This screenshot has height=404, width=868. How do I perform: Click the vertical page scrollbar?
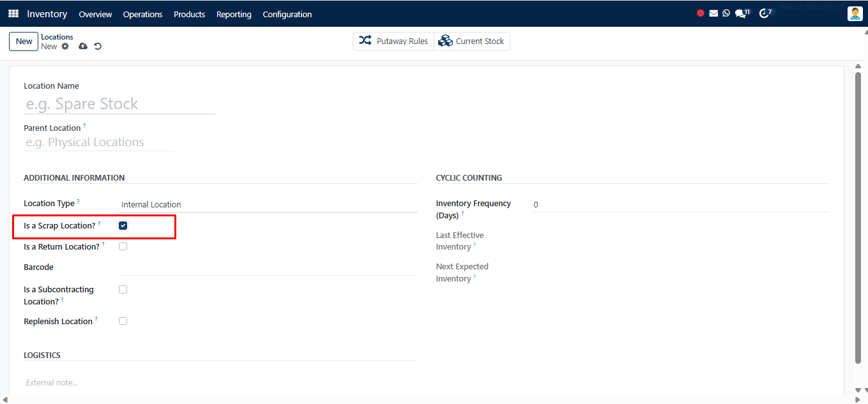(x=858, y=217)
